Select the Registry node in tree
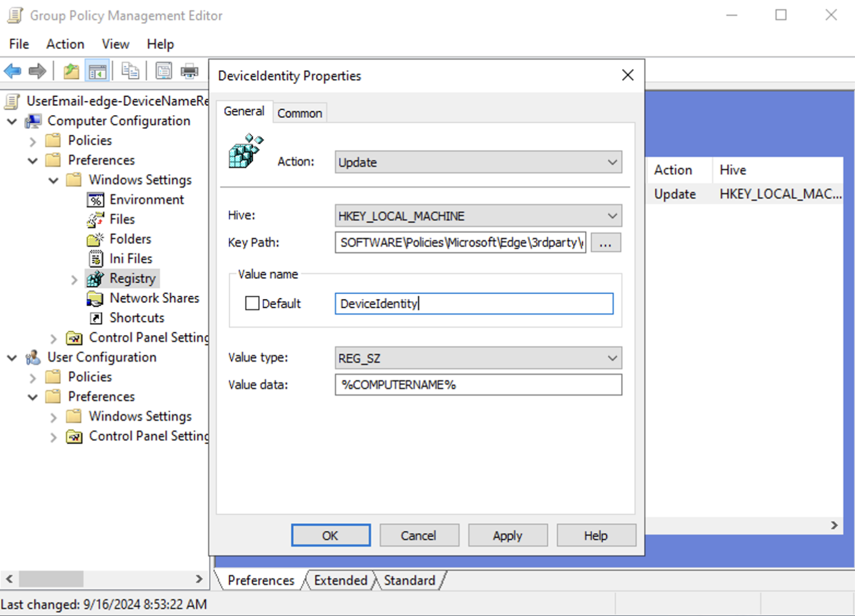 click(x=132, y=279)
